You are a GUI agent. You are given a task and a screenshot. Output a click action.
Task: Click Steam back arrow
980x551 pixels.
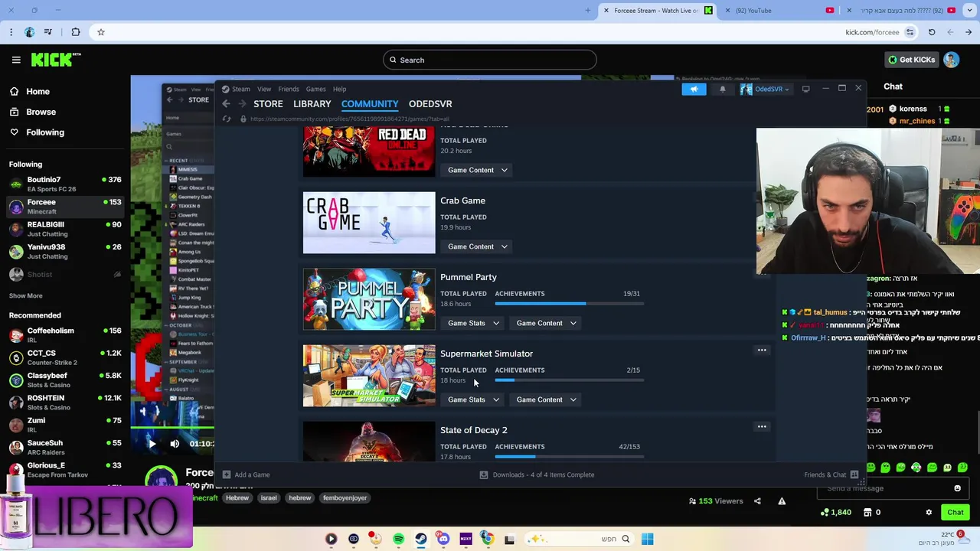coord(226,104)
